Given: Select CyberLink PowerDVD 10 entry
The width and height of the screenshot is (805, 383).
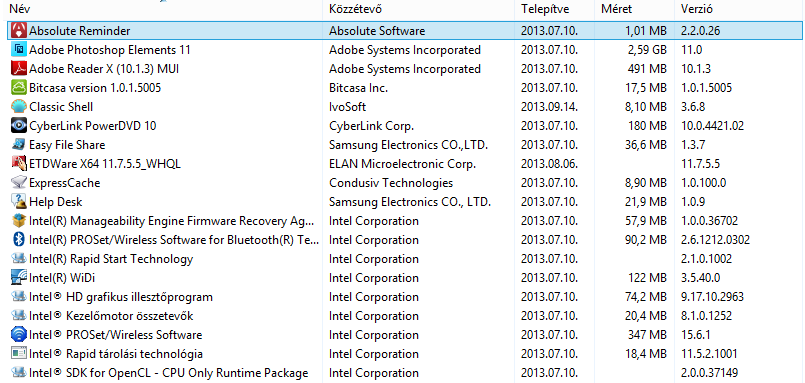Looking at the screenshot, I should point(93,126).
